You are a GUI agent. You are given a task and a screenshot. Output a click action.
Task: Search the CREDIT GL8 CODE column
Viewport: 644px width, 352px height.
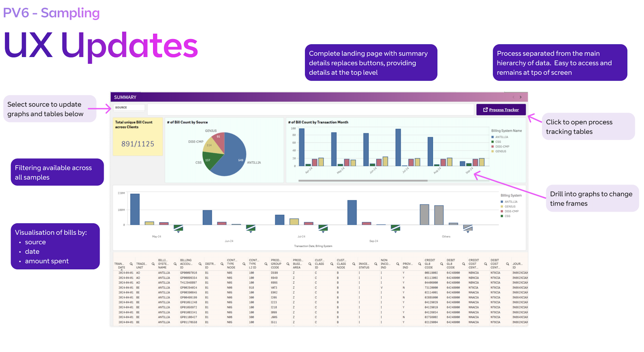442,264
